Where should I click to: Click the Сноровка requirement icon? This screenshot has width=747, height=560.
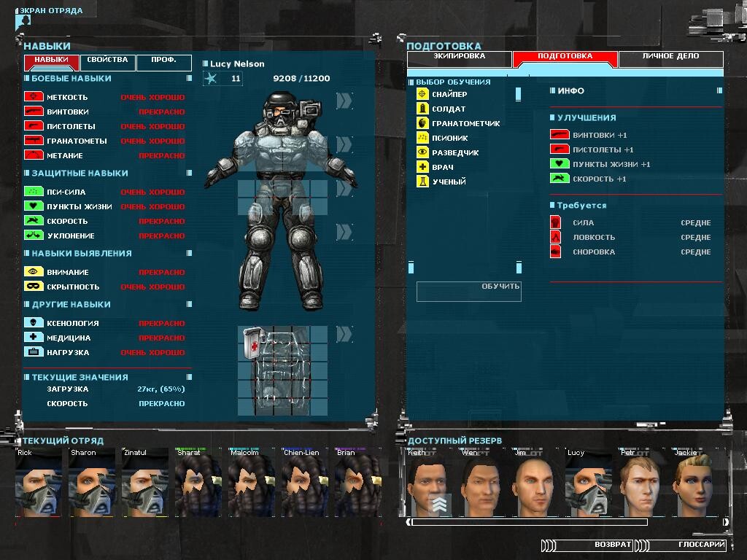coord(555,252)
